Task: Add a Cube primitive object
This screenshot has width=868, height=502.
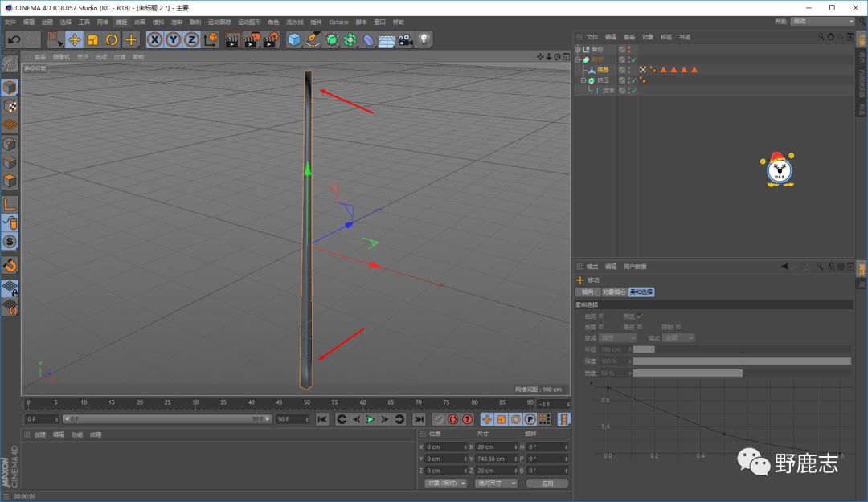Action: (x=294, y=39)
